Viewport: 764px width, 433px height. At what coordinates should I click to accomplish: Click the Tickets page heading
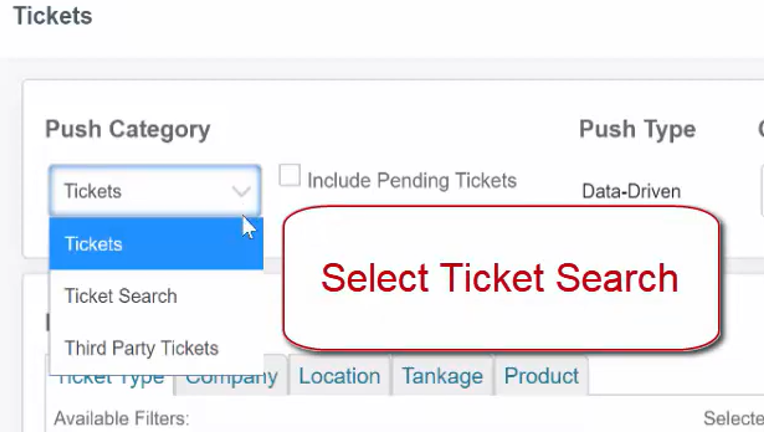point(52,16)
